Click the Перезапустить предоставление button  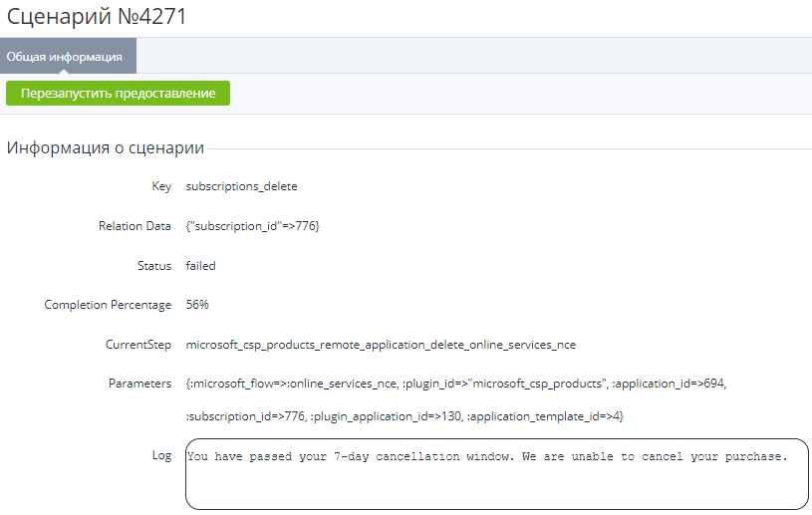click(119, 94)
